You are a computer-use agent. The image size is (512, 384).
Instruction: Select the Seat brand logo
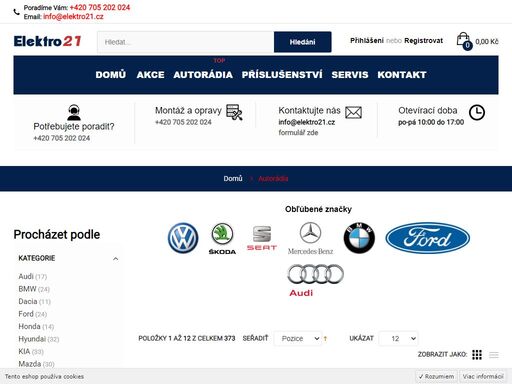pos(262,238)
